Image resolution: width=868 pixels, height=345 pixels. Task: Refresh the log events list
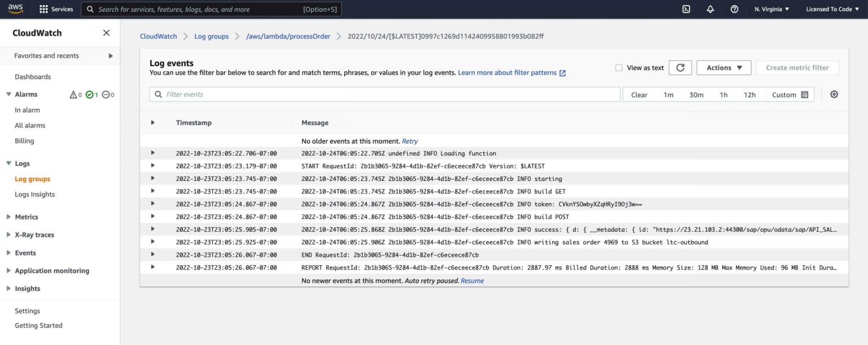click(x=680, y=67)
